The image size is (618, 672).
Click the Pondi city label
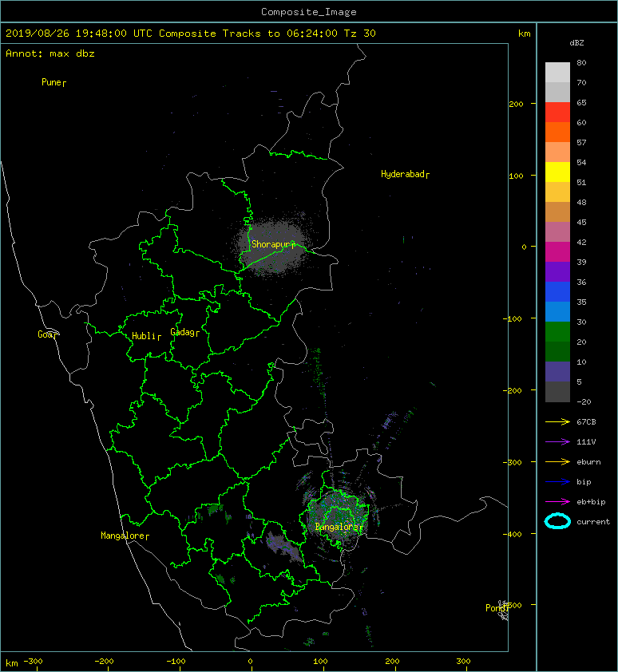coord(497,607)
